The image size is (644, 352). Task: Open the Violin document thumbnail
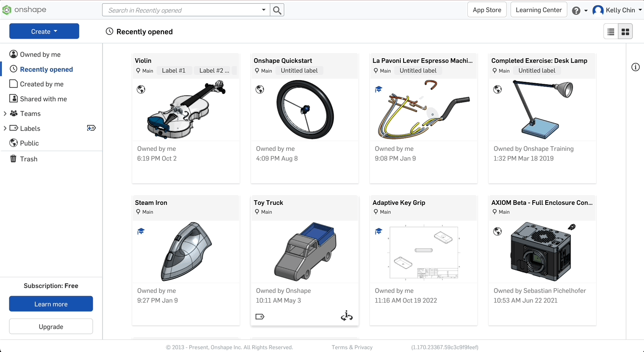coord(186,109)
